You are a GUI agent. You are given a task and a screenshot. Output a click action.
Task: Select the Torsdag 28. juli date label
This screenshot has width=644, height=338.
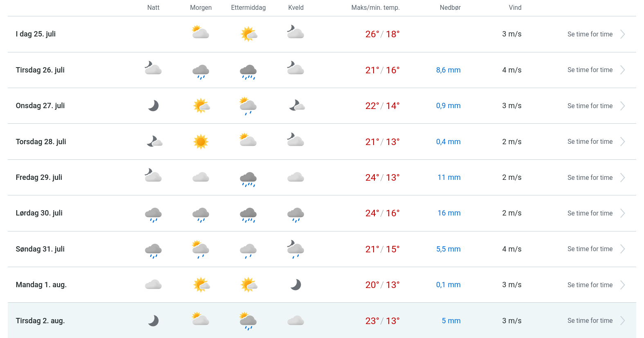click(x=41, y=142)
